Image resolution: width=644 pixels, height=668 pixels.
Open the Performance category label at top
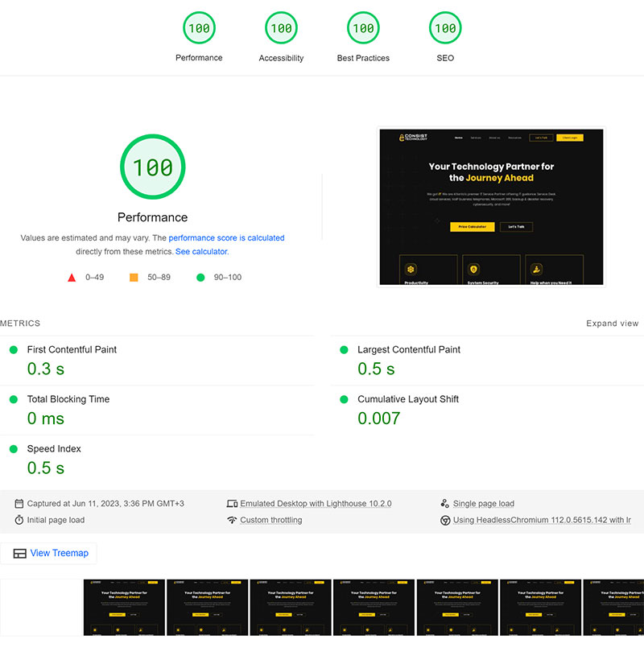(199, 57)
